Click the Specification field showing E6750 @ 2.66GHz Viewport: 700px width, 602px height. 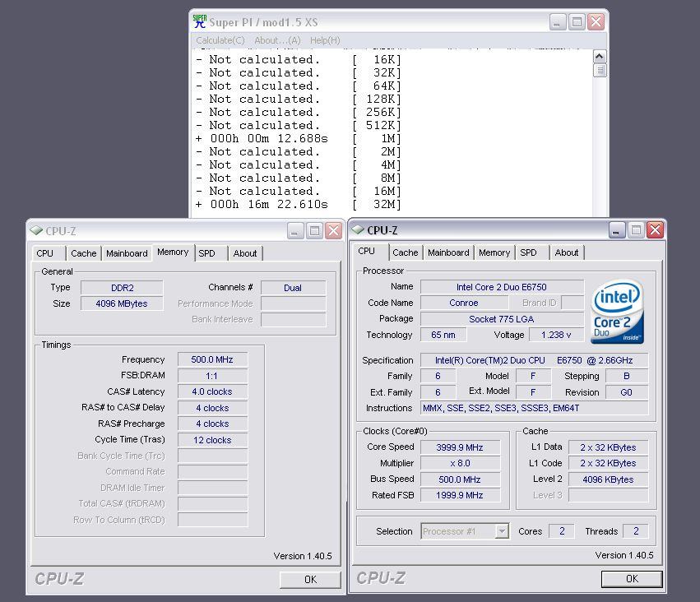click(x=535, y=360)
